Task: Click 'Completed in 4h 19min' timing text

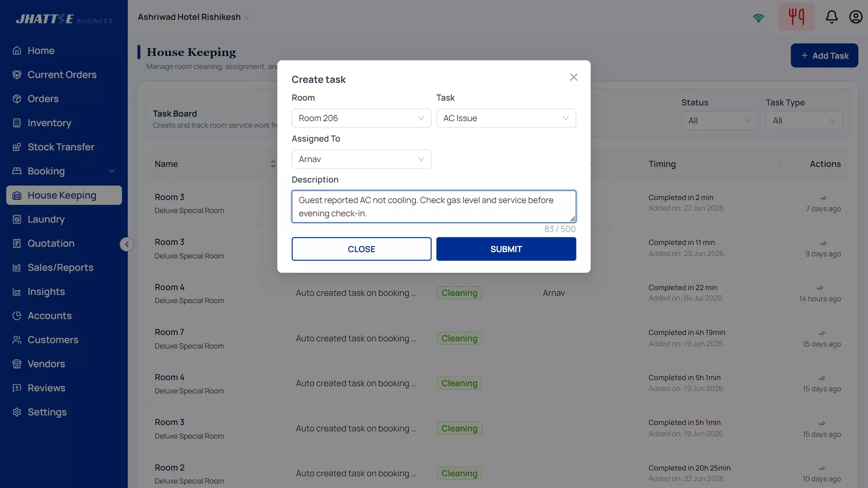Action: tap(687, 333)
